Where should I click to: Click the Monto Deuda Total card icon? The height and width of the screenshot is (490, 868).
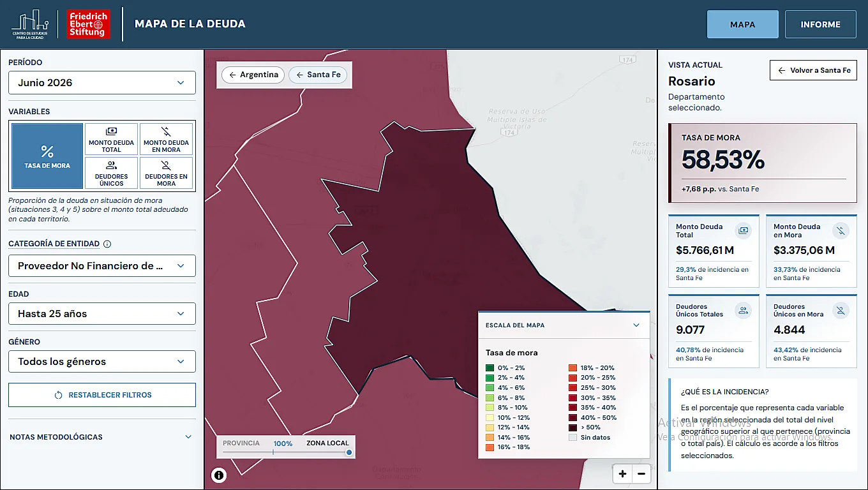tap(742, 230)
